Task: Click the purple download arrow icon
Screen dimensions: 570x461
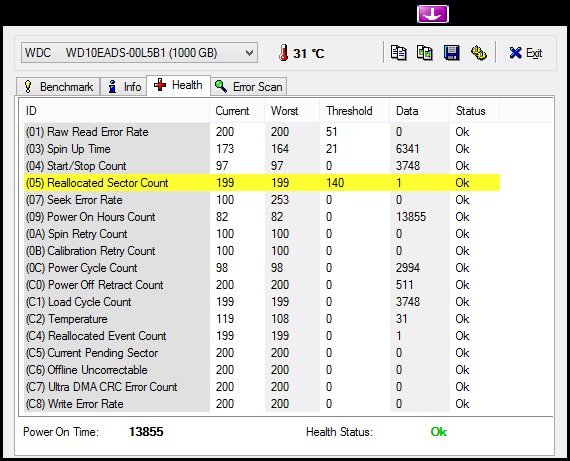Action: pyautogui.click(x=433, y=14)
